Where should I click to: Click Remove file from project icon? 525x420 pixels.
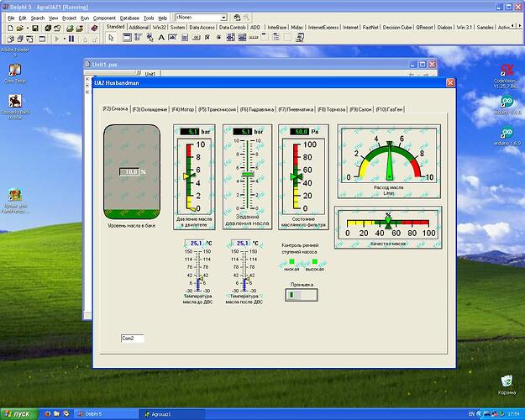[x=79, y=29]
